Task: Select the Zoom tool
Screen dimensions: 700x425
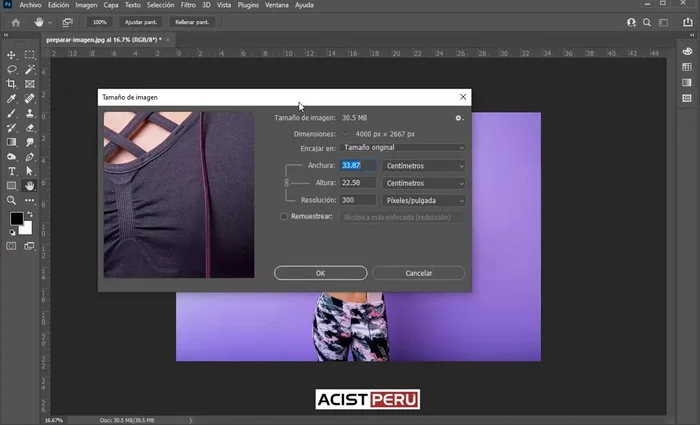Action: tap(11, 200)
